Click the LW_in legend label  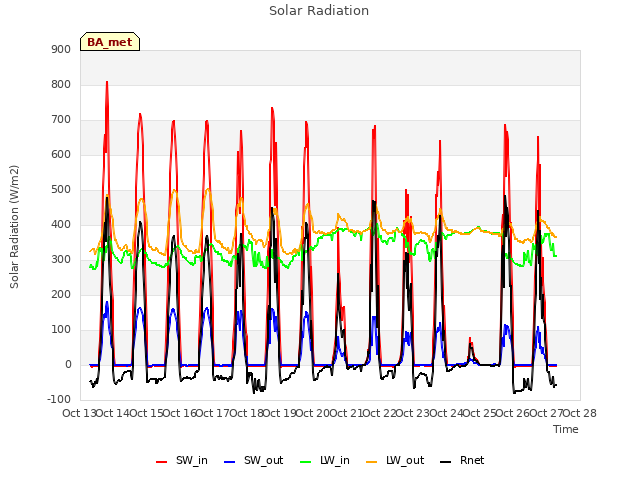click(x=335, y=460)
